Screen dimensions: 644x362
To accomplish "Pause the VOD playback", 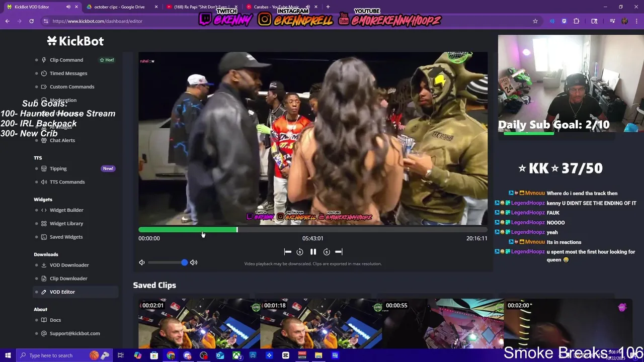I will pyautogui.click(x=313, y=252).
